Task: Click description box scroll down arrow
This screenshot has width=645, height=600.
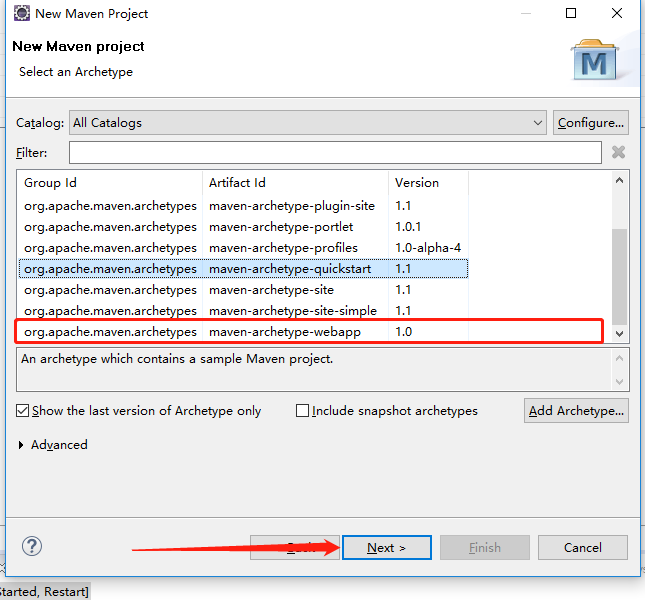Action: pos(619,382)
